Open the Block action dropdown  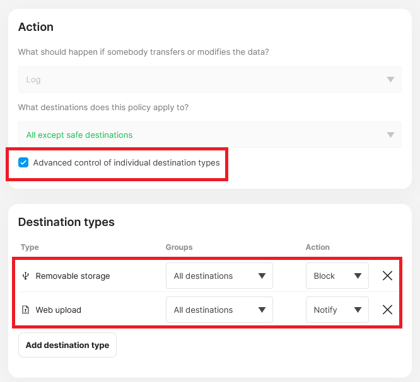click(337, 276)
